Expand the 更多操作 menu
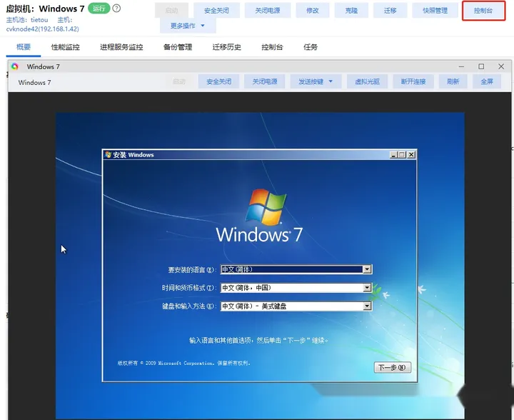This screenshot has width=514, height=420. 188,26
